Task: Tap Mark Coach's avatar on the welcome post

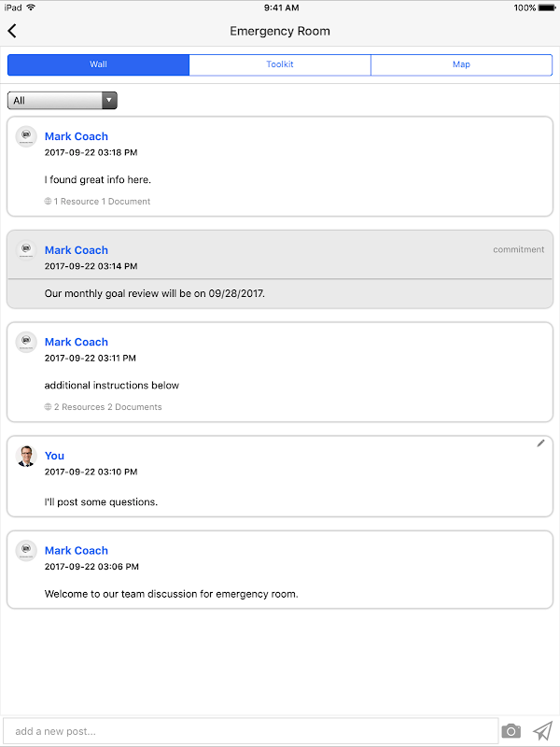Action: click(x=26, y=551)
